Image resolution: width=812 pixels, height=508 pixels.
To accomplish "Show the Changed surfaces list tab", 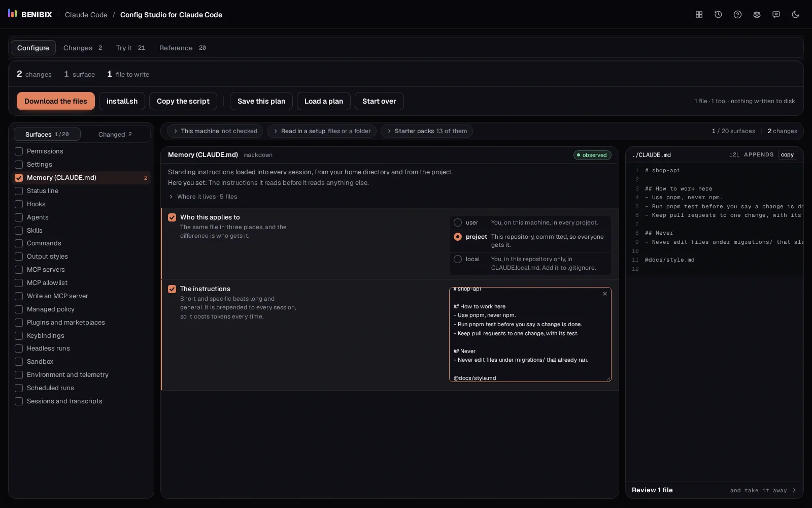I will (x=115, y=134).
